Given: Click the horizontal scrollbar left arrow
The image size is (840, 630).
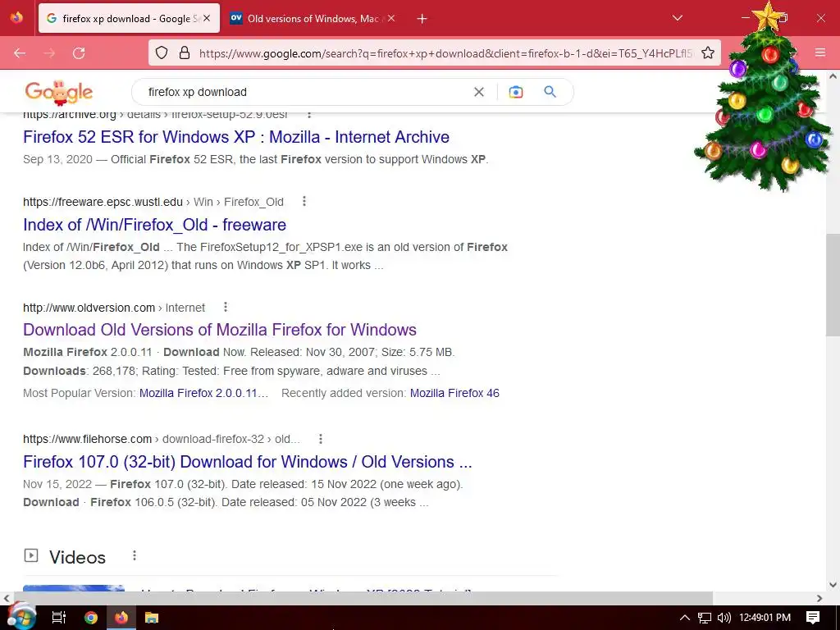Looking at the screenshot, I should click(7, 598).
